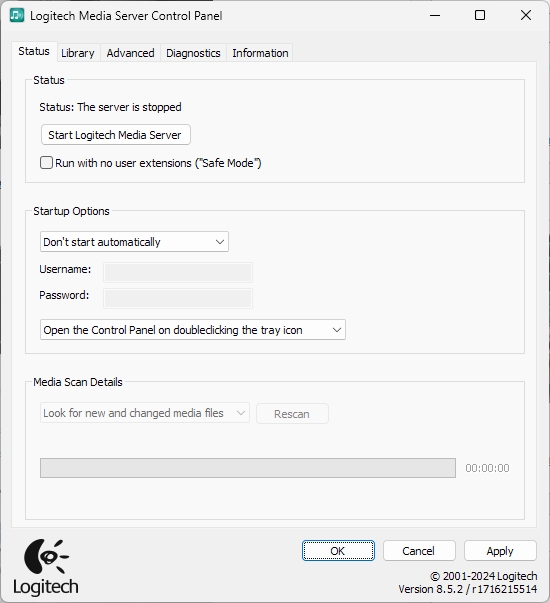
Task: Open the "Don't start automatically" dropdown
Action: pos(134,242)
